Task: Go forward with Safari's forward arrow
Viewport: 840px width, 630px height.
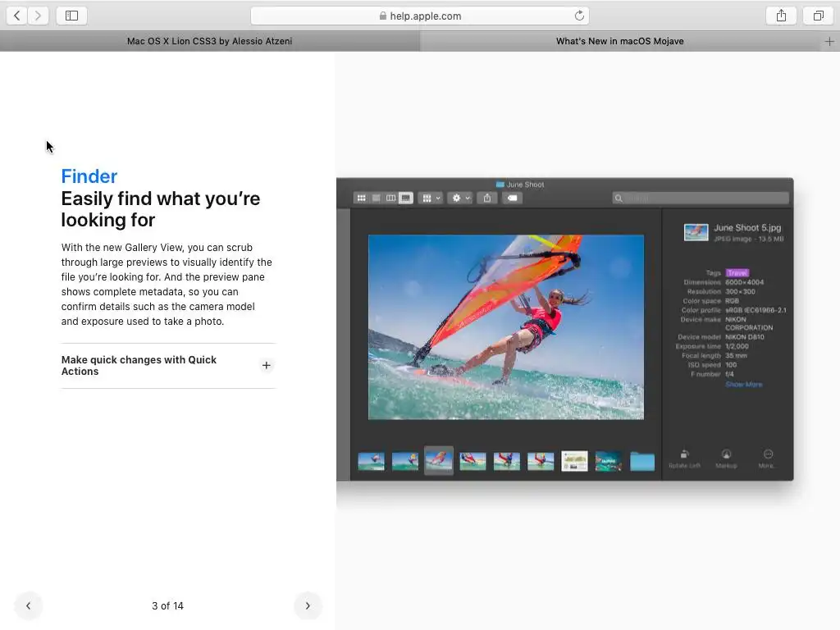Action: [x=38, y=16]
